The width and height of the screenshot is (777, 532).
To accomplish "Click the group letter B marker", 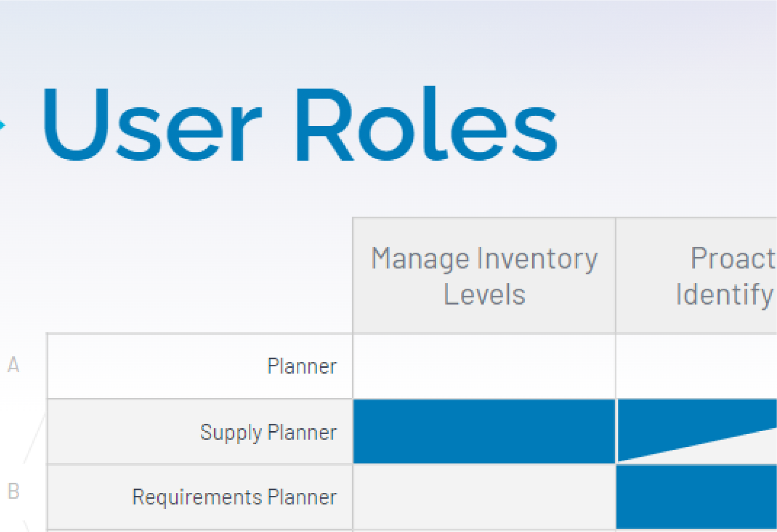I will point(14,491).
